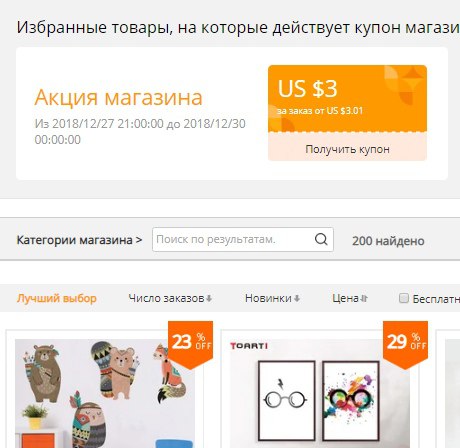Click the 29% OFF discount badge
Viewport: 460px width, 448px height.
click(405, 344)
